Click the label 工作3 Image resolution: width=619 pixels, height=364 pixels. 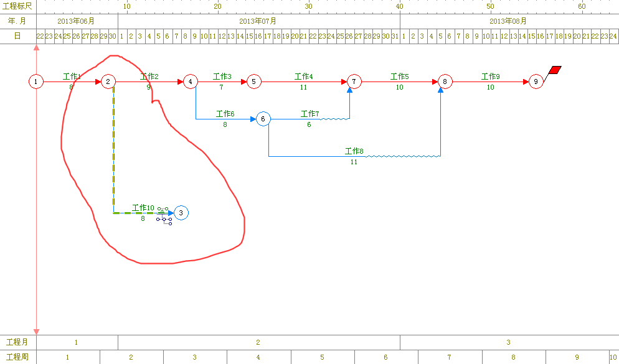coord(222,76)
